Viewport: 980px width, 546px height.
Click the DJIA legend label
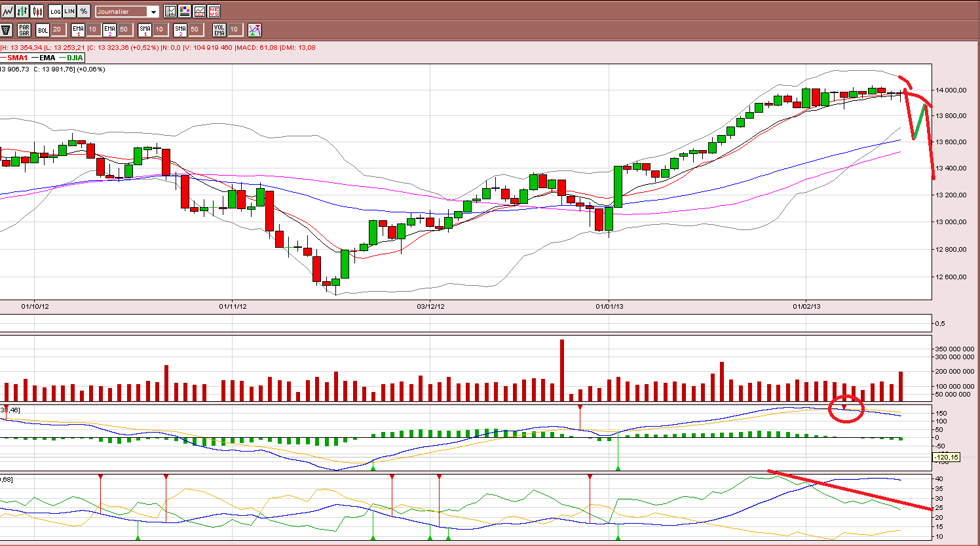coord(75,58)
